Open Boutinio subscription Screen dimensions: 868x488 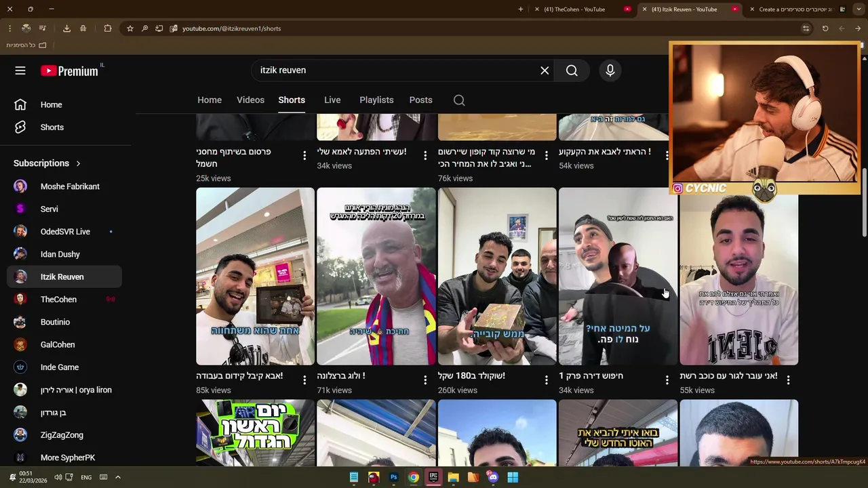click(x=64, y=322)
